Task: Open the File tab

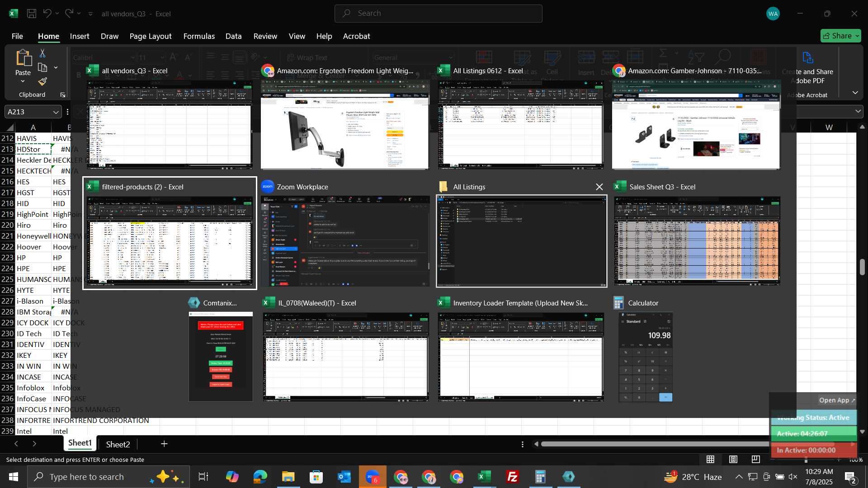Action: click(17, 36)
